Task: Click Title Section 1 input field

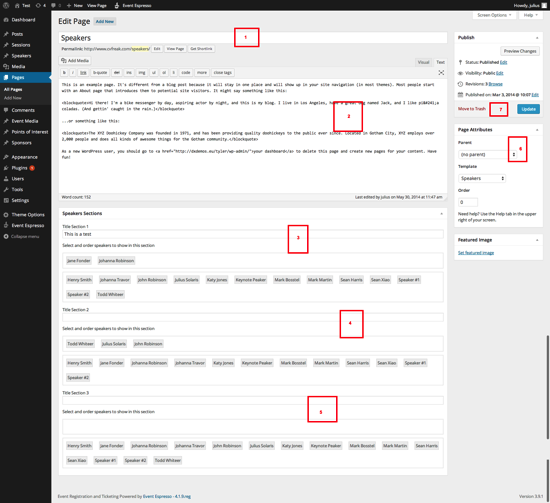Action: click(253, 234)
